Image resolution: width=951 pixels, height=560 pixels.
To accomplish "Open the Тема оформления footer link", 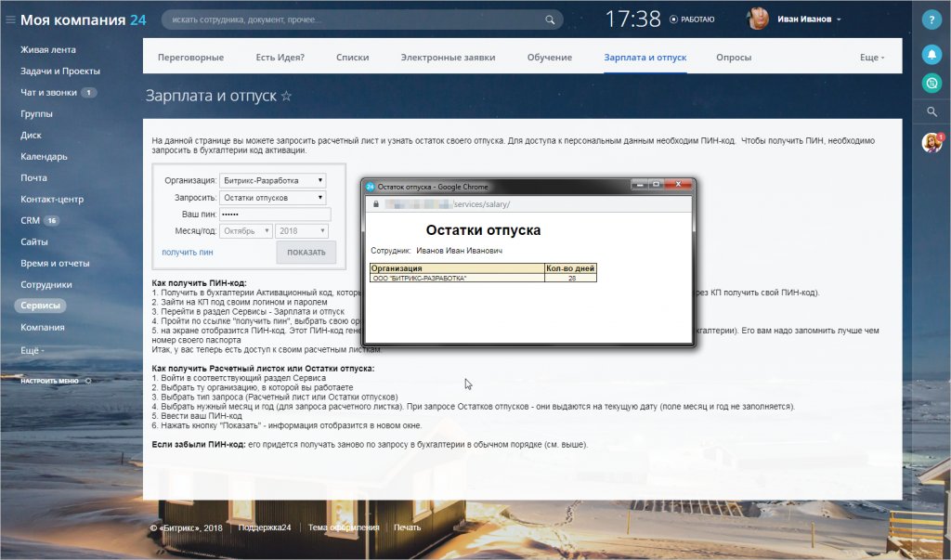I will [344, 527].
